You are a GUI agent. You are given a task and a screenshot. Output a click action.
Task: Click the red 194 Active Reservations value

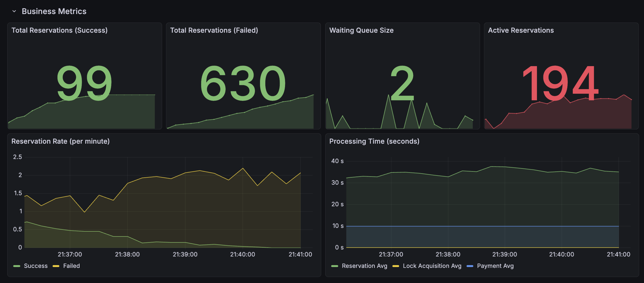click(560, 83)
